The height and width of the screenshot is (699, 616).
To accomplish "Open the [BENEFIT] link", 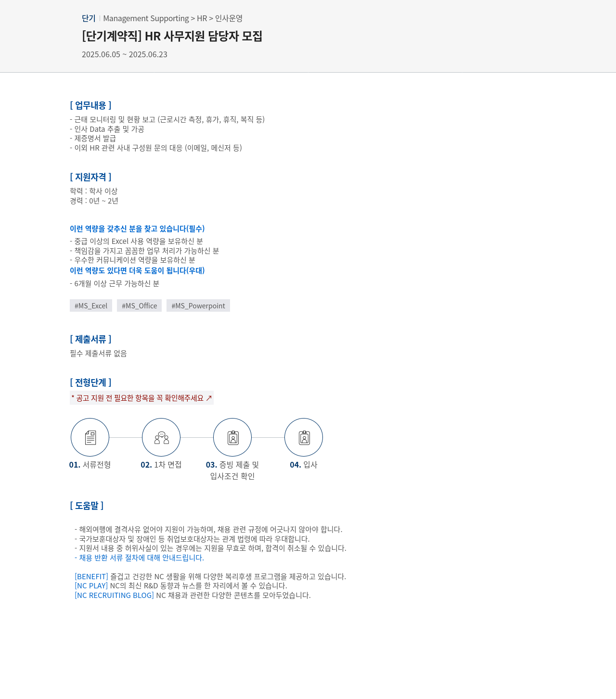I will pyautogui.click(x=91, y=576).
